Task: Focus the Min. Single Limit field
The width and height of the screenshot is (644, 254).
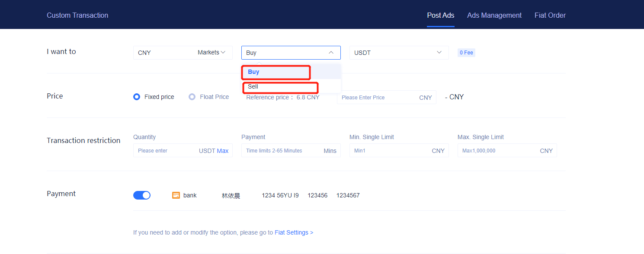Action: 399,150
